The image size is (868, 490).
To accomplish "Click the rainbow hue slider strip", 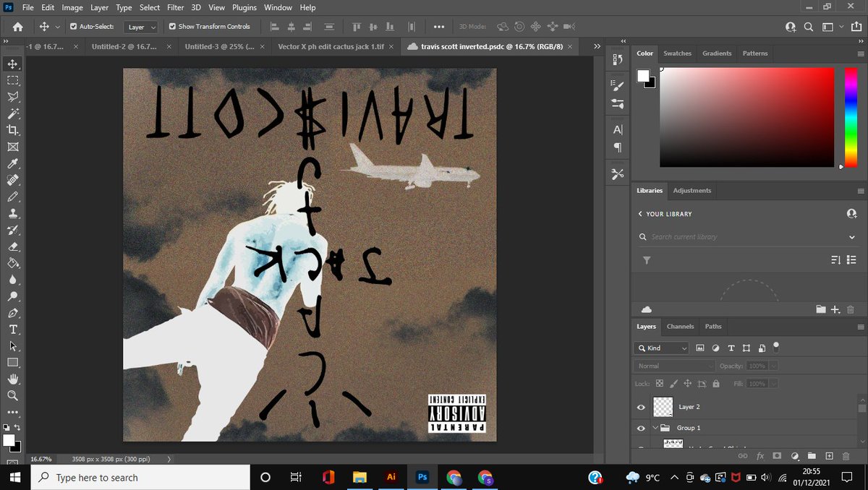I will point(851,117).
